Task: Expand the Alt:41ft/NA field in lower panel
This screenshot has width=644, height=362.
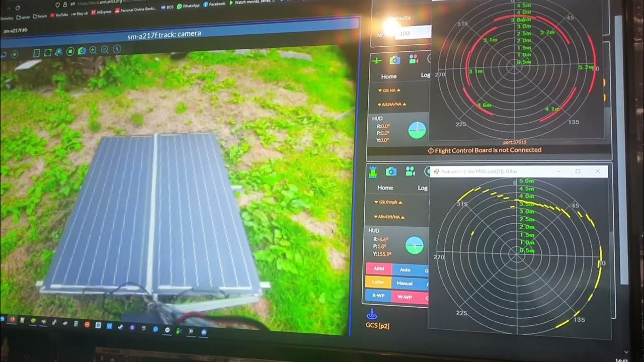Action: (x=390, y=217)
